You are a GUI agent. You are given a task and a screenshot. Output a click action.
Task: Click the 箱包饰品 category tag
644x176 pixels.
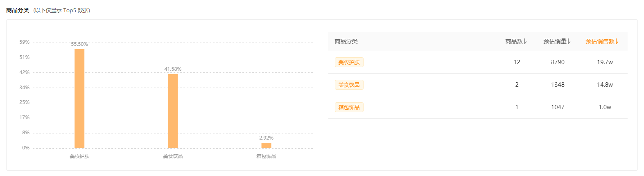[349, 107]
